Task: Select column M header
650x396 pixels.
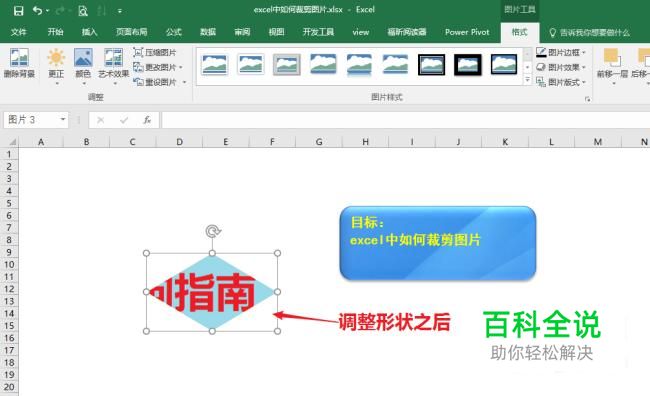Action: point(597,142)
